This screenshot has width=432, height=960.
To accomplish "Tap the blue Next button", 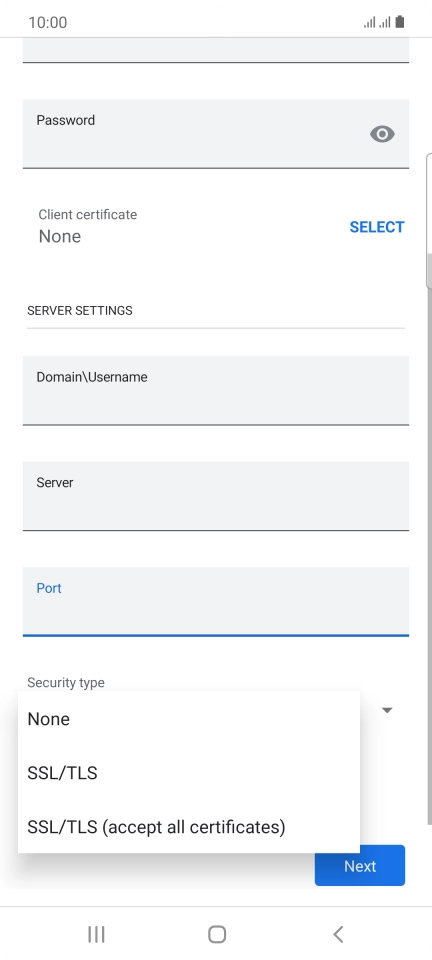I will (360, 866).
